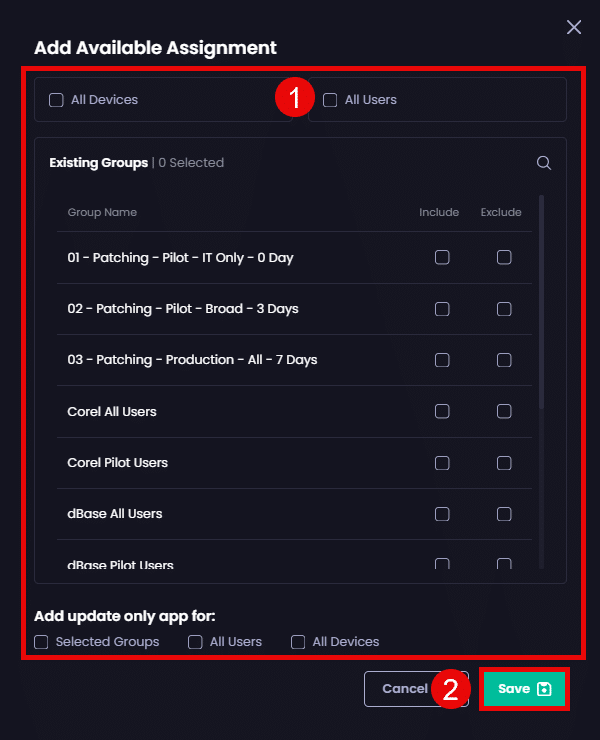Check Exclude for Corel All Users
600x740 pixels.
(x=504, y=411)
